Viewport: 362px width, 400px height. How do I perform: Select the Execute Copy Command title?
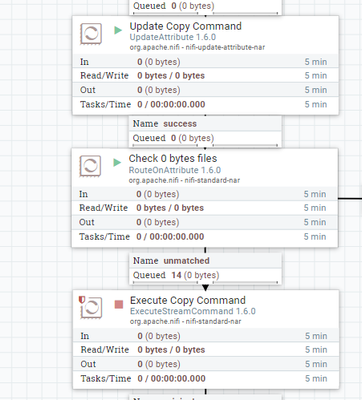[x=188, y=300]
